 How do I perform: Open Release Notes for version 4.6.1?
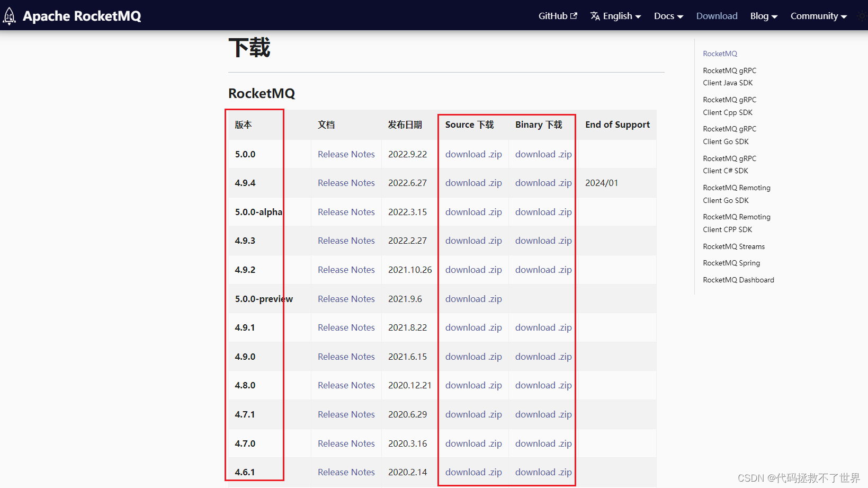(x=346, y=472)
